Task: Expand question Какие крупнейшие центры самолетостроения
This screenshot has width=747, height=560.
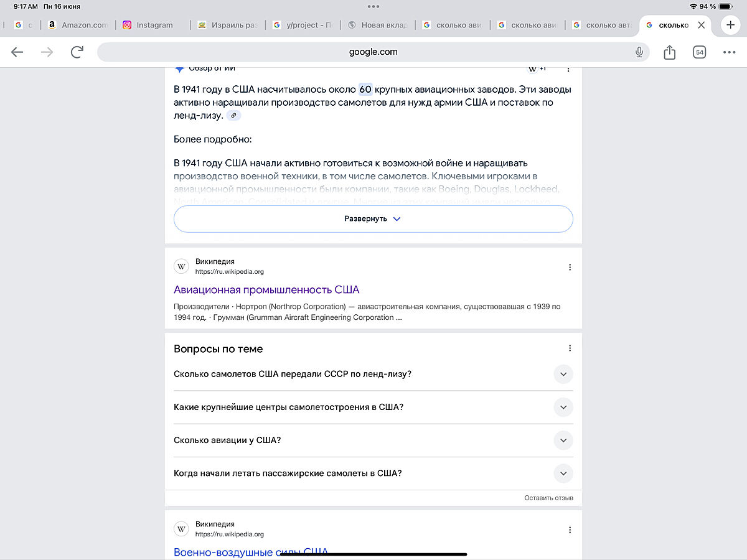Action: pyautogui.click(x=563, y=407)
